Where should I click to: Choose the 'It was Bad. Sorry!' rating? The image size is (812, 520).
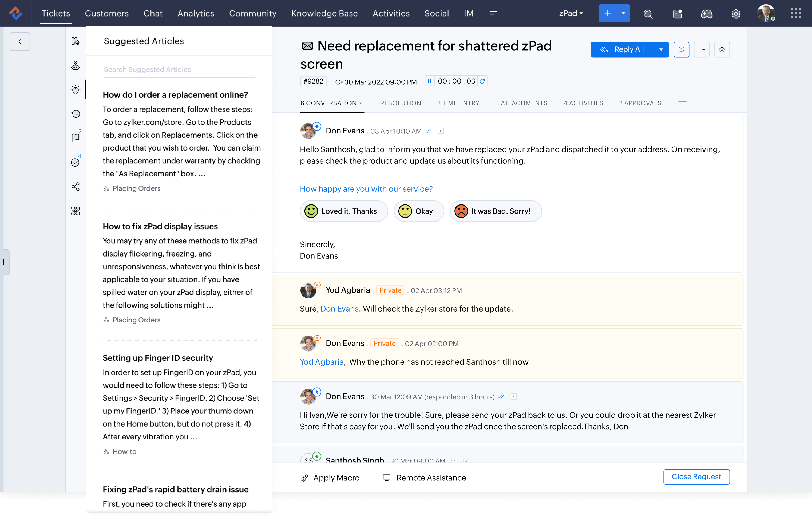(x=496, y=211)
